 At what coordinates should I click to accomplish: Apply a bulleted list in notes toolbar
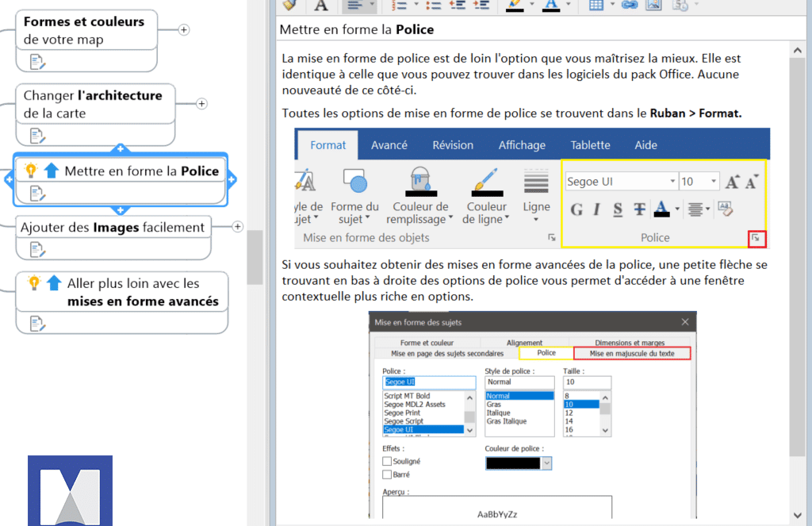click(434, 5)
